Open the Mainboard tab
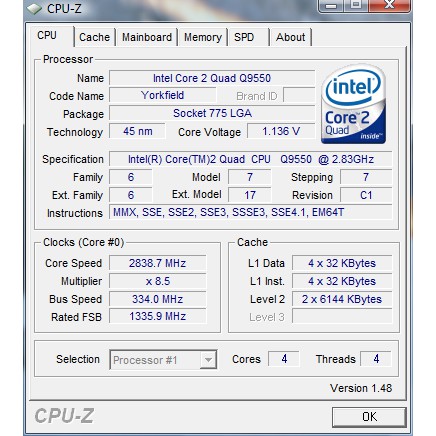Image resolution: width=436 pixels, height=436 pixels. point(147,37)
